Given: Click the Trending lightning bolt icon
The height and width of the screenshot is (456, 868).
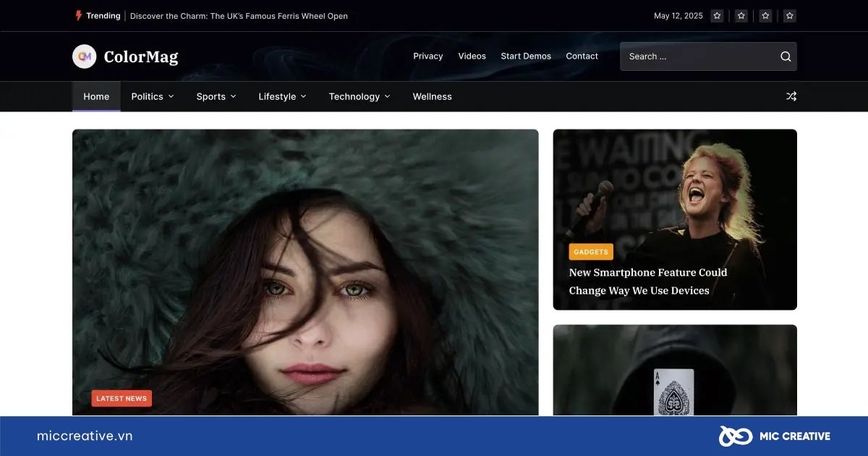Looking at the screenshot, I should pyautogui.click(x=79, y=15).
